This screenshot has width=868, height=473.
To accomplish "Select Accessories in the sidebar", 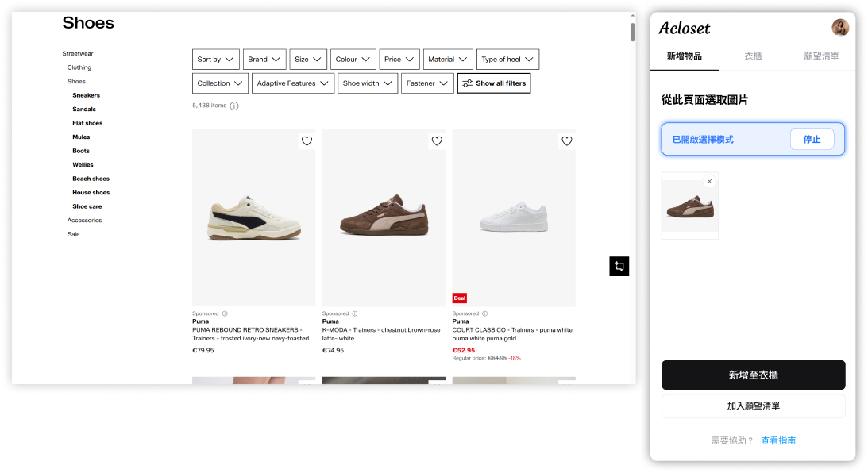I will 85,220.
